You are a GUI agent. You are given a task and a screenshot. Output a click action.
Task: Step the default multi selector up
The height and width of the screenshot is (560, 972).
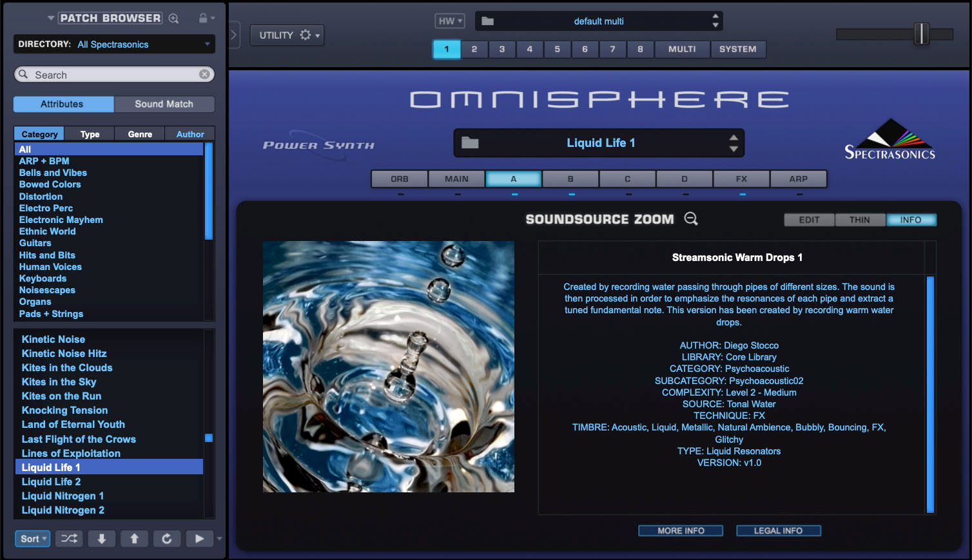715,16
